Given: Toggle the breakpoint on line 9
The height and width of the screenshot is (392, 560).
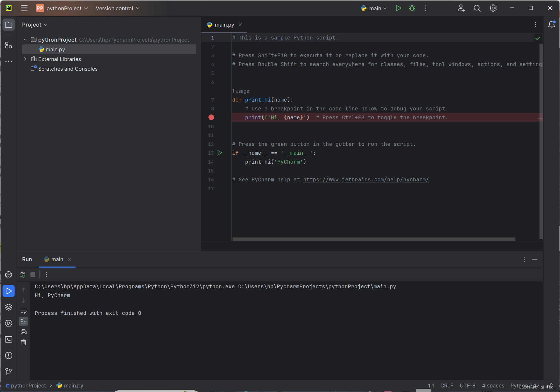Looking at the screenshot, I should [x=211, y=117].
